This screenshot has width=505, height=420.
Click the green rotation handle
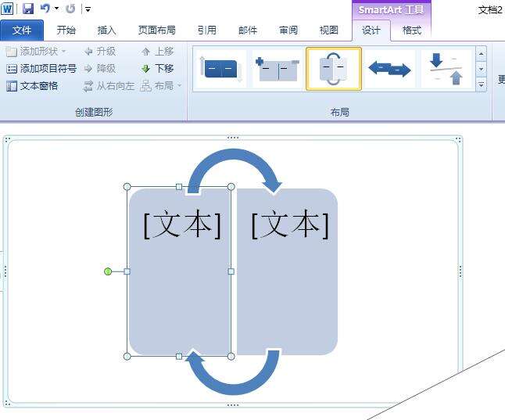click(x=108, y=271)
